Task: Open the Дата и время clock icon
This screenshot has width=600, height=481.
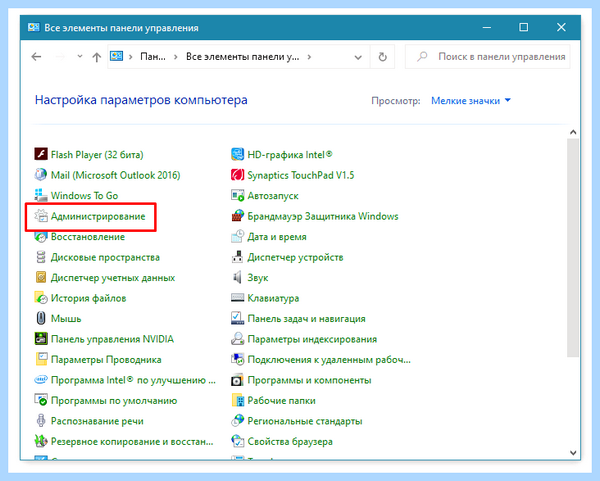Action: (x=238, y=236)
